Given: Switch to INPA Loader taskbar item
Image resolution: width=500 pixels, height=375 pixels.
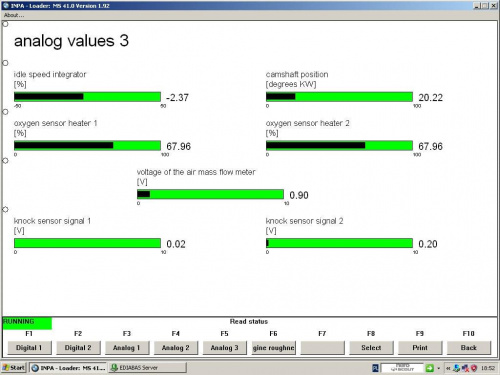Looking at the screenshot, I should coord(68,368).
